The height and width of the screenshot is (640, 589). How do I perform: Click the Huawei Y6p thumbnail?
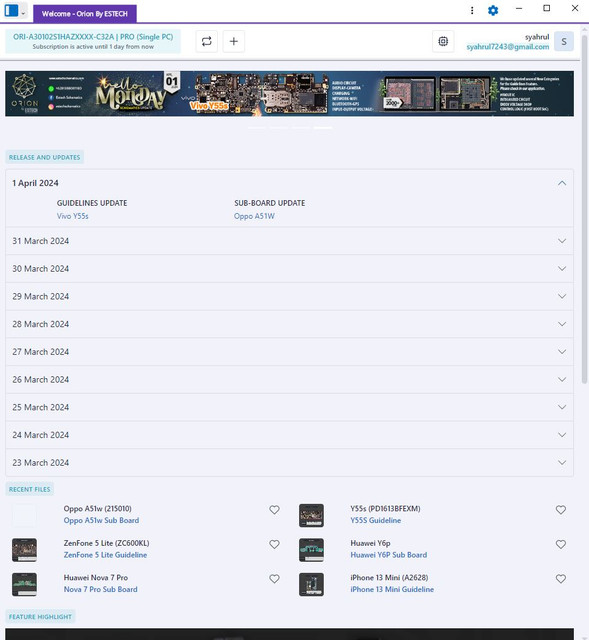point(311,550)
